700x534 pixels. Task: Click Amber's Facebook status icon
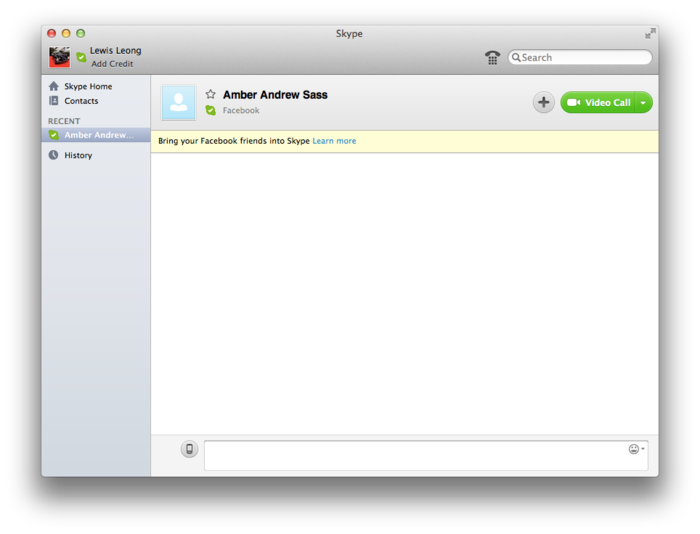click(211, 110)
